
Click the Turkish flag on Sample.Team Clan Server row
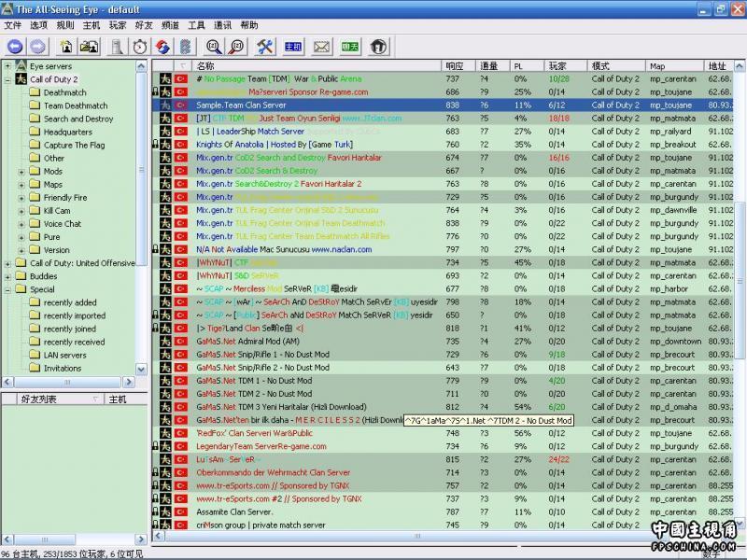(180, 105)
